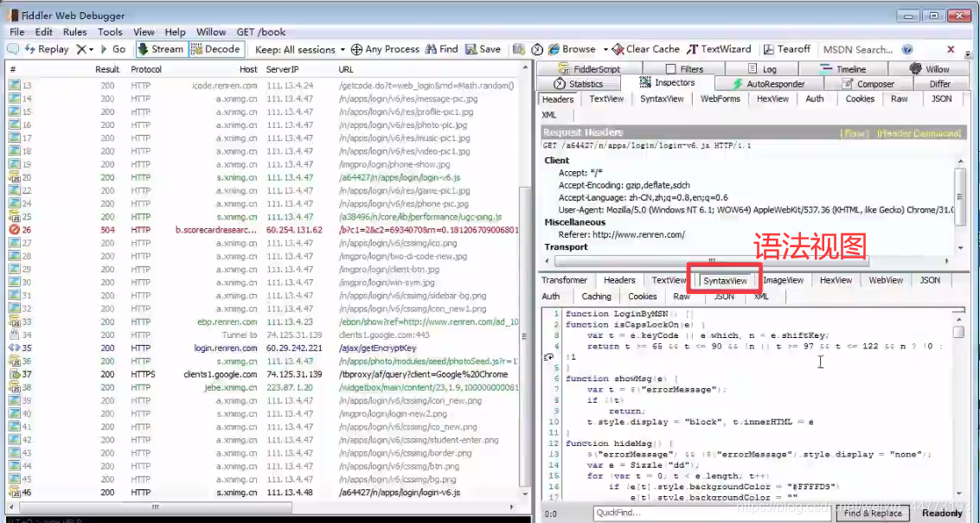
Task: Open the Willow menu
Action: point(211,32)
